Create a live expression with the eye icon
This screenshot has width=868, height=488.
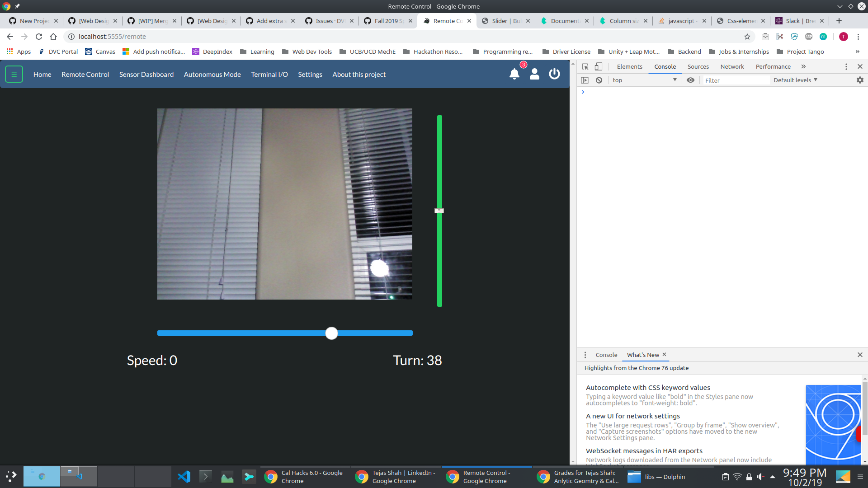pos(690,80)
